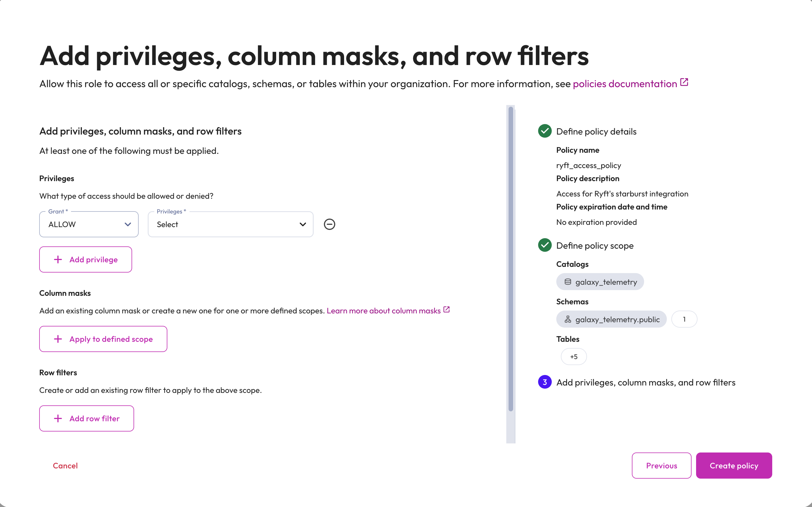Click the galaxy_telemetry.public schema chip
The width and height of the screenshot is (812, 507).
pos(611,319)
